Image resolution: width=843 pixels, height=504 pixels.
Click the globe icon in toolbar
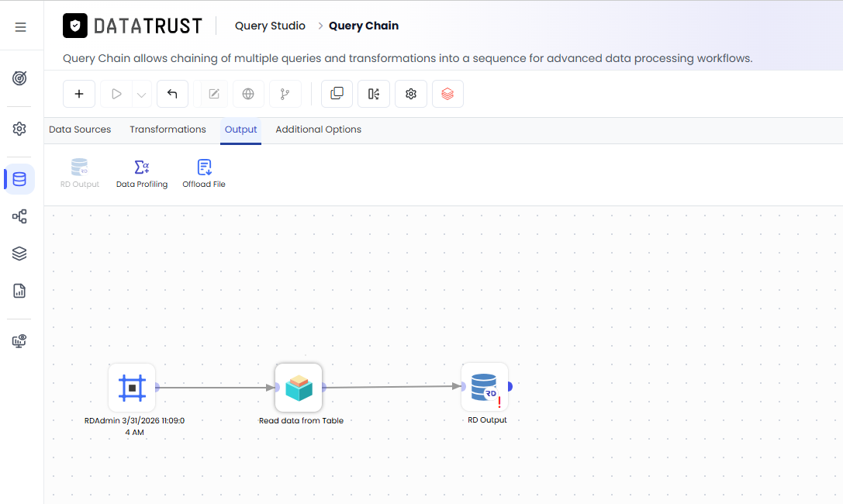point(248,94)
